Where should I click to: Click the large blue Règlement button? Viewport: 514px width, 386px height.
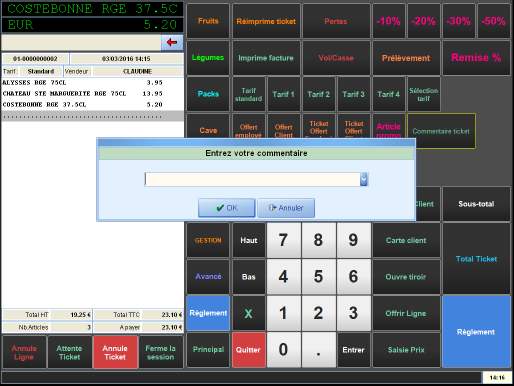point(476,332)
